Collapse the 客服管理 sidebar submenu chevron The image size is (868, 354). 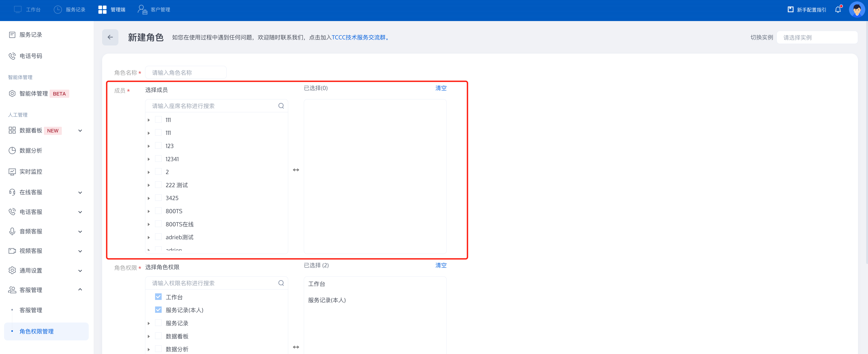(80, 289)
